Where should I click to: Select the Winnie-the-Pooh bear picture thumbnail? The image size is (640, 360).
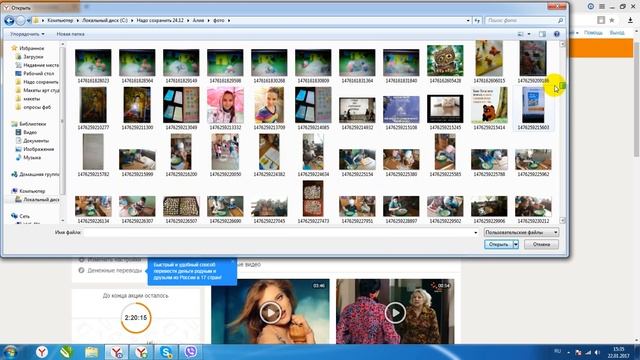pyautogui.click(x=489, y=105)
